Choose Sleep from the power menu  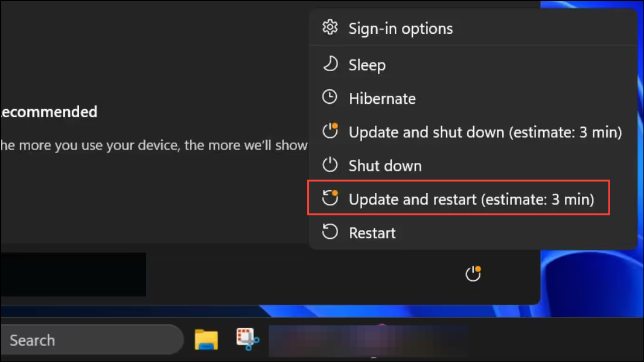[x=473, y=65]
